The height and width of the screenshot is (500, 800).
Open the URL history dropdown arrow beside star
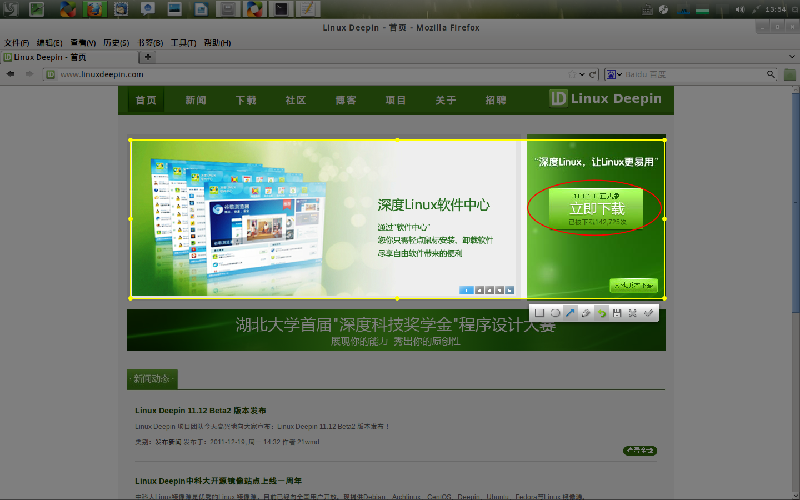click(582, 74)
